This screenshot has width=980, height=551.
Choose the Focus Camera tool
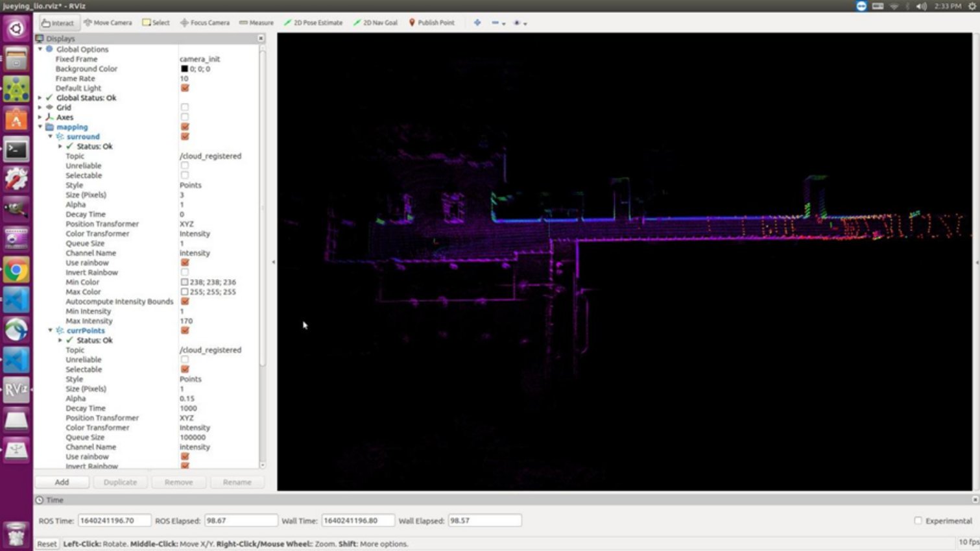coord(205,23)
